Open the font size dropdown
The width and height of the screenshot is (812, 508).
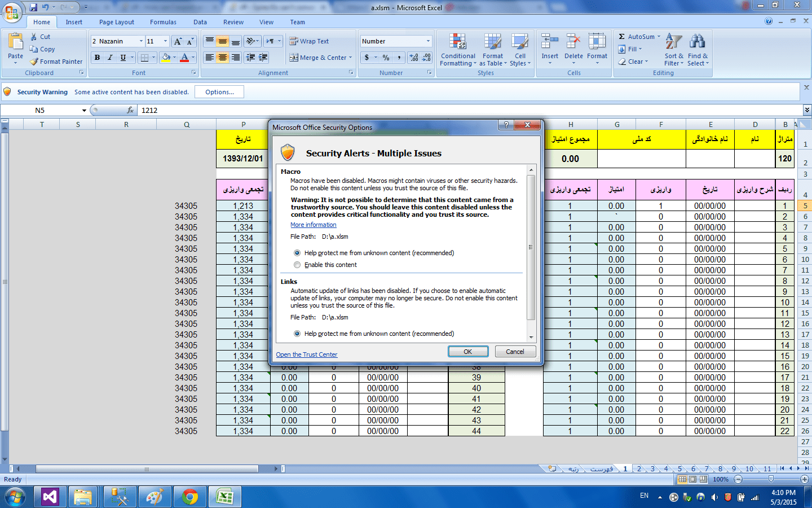click(x=165, y=41)
